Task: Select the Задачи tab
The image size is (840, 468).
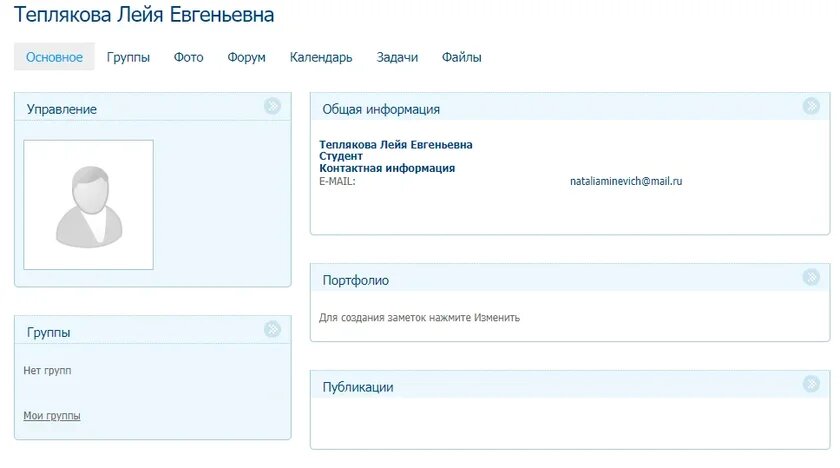Action: pyautogui.click(x=397, y=57)
